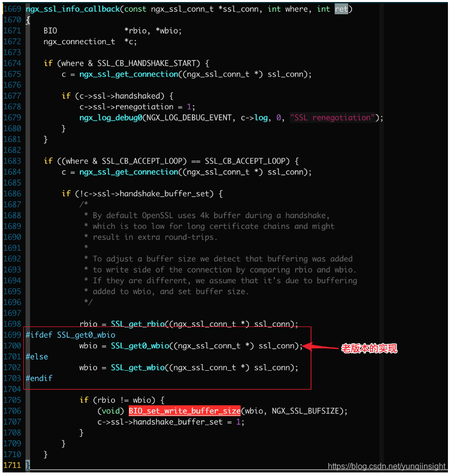Viewport: 451px width, 476px height.
Task: Click ngx_ssl_get_connection call on line 1684
Action: click(x=129, y=172)
